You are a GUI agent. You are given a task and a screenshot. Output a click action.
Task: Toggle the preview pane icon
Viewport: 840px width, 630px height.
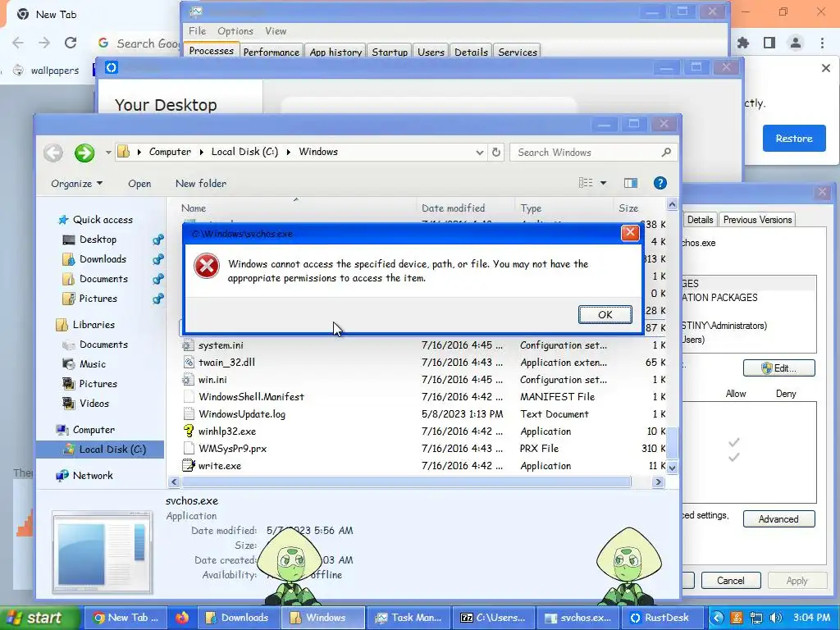pyautogui.click(x=631, y=183)
